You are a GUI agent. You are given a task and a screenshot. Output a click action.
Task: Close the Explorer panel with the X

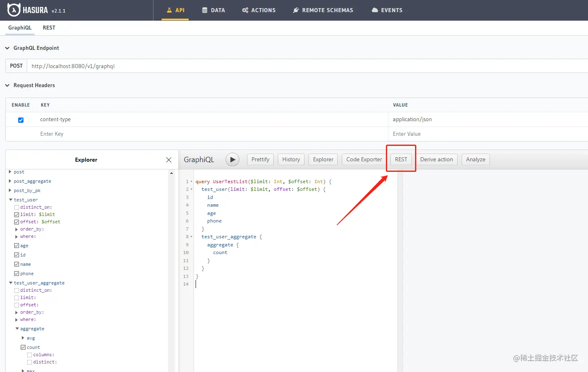tap(169, 160)
